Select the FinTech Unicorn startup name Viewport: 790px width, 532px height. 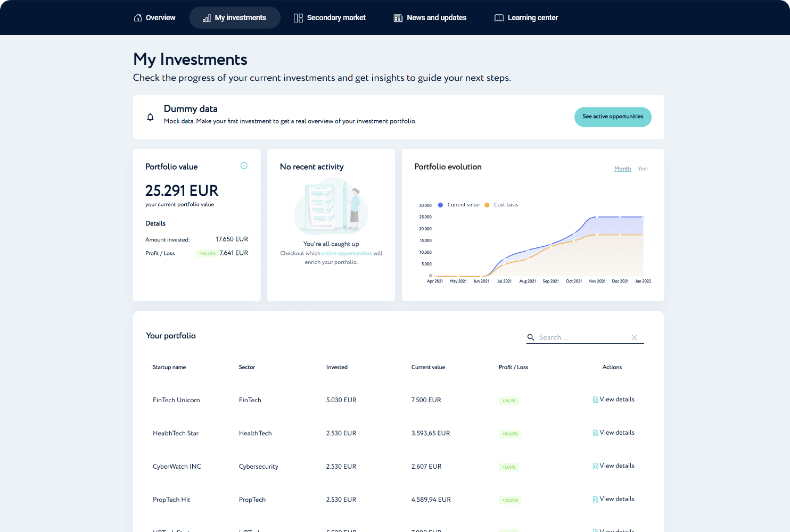(x=176, y=400)
